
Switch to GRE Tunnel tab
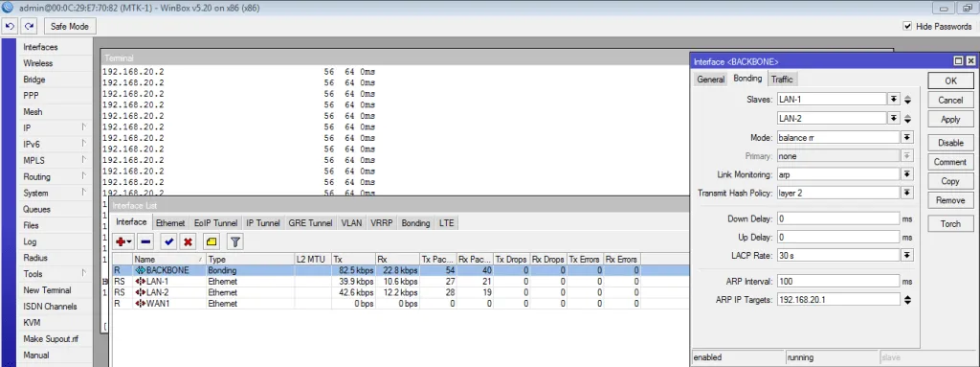click(x=310, y=223)
